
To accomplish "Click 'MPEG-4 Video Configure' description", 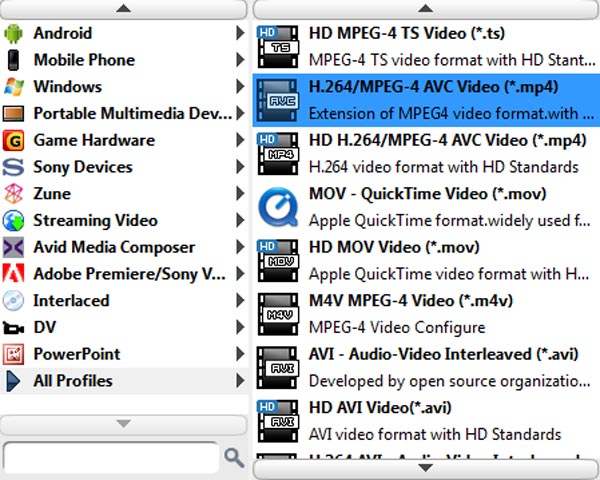I will [397, 328].
